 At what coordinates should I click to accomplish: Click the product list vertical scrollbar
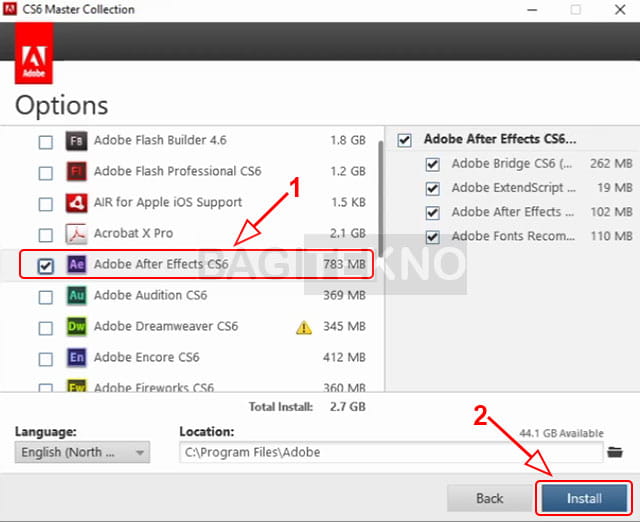tap(380, 198)
